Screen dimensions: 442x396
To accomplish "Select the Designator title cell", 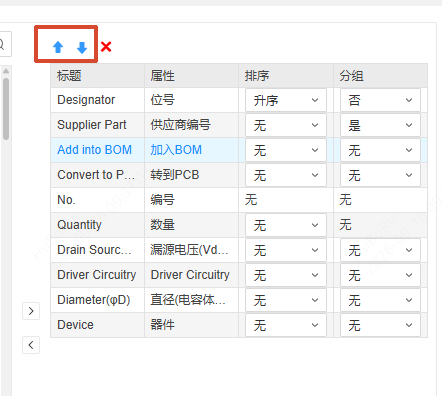I will (x=97, y=100).
